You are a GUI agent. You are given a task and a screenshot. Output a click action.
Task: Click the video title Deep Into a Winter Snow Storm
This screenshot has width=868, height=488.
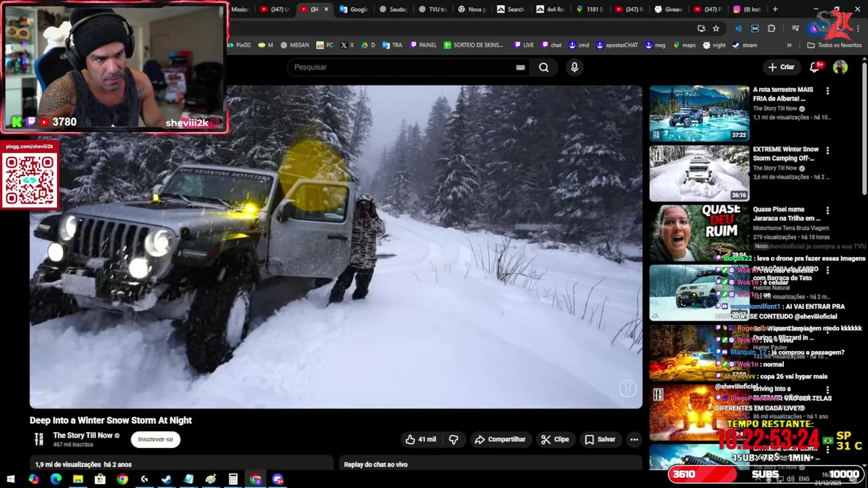pos(111,420)
